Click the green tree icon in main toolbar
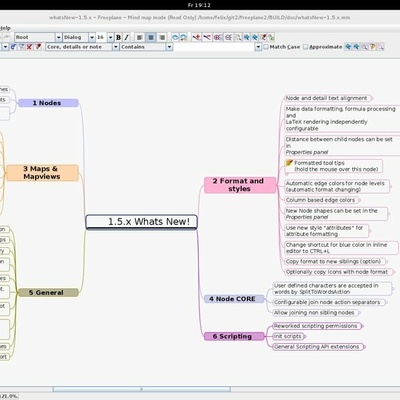Viewport: 400px width, 400px height. (x=271, y=37)
